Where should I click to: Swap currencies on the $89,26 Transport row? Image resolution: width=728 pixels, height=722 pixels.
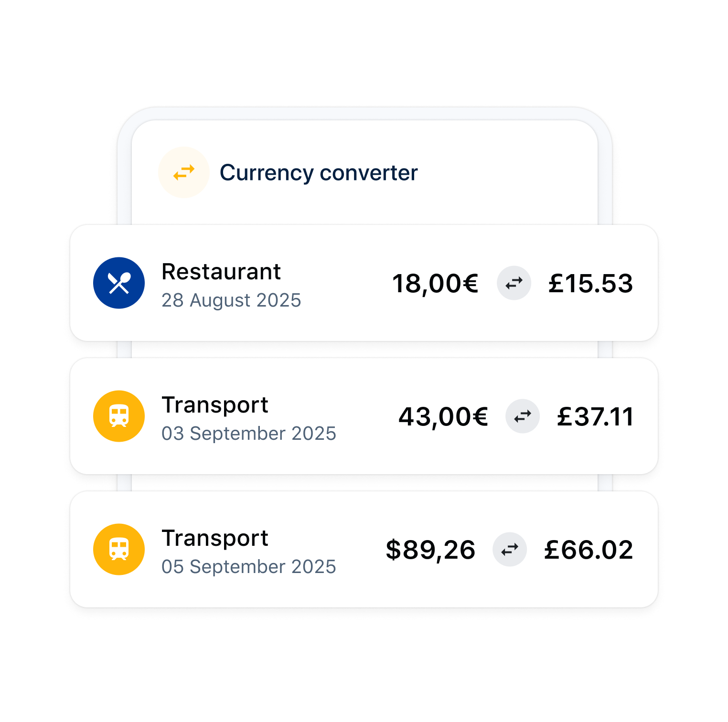pyautogui.click(x=510, y=550)
